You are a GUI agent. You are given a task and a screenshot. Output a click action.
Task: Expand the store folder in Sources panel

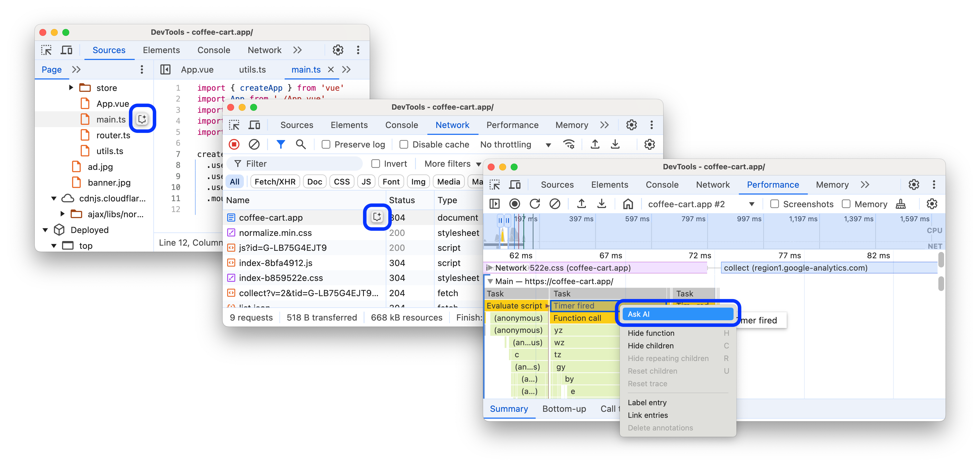[x=74, y=88]
